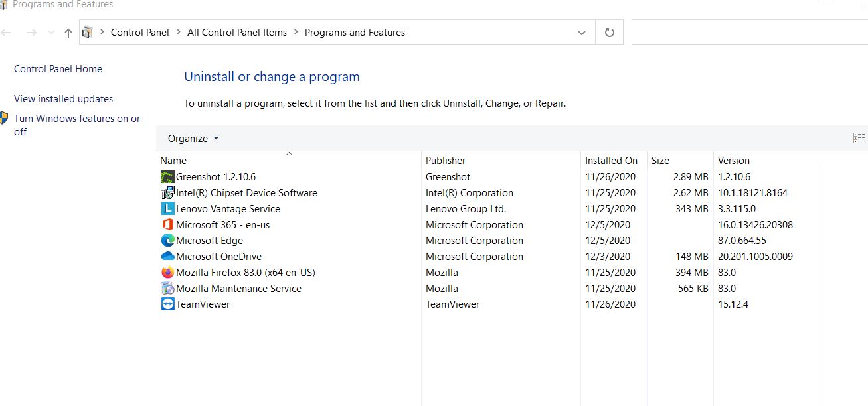Click the Control Panel icon in address bar
The height and width of the screenshot is (406, 868).
88,33
